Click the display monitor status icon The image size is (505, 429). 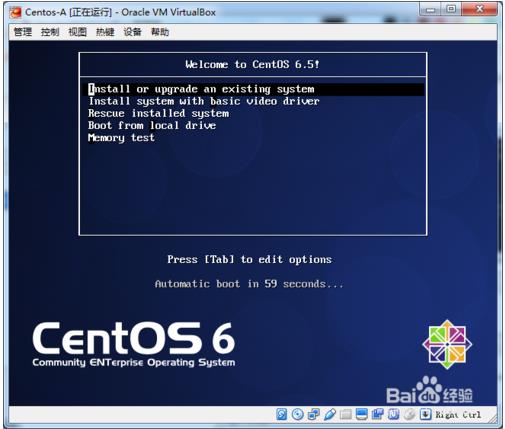click(x=362, y=414)
